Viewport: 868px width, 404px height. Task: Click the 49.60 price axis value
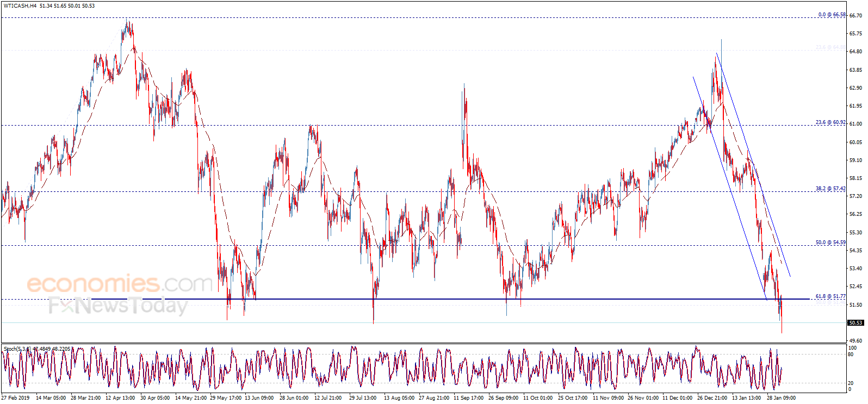855,341
